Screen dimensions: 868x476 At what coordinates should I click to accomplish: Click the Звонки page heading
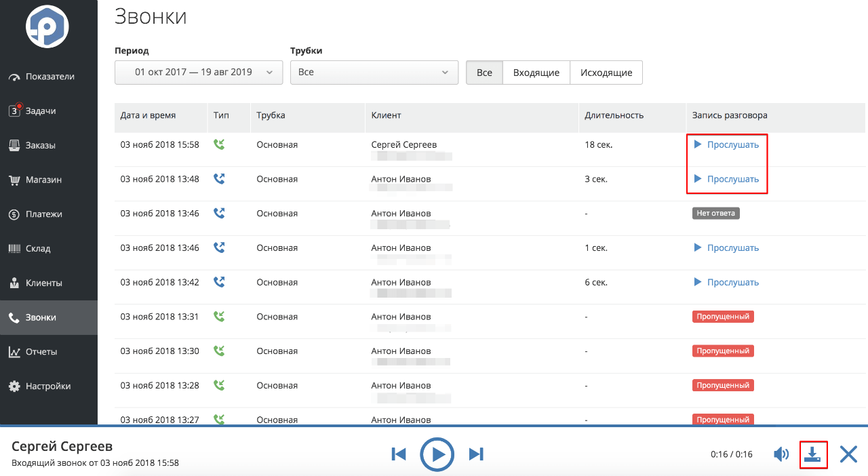[x=151, y=16]
